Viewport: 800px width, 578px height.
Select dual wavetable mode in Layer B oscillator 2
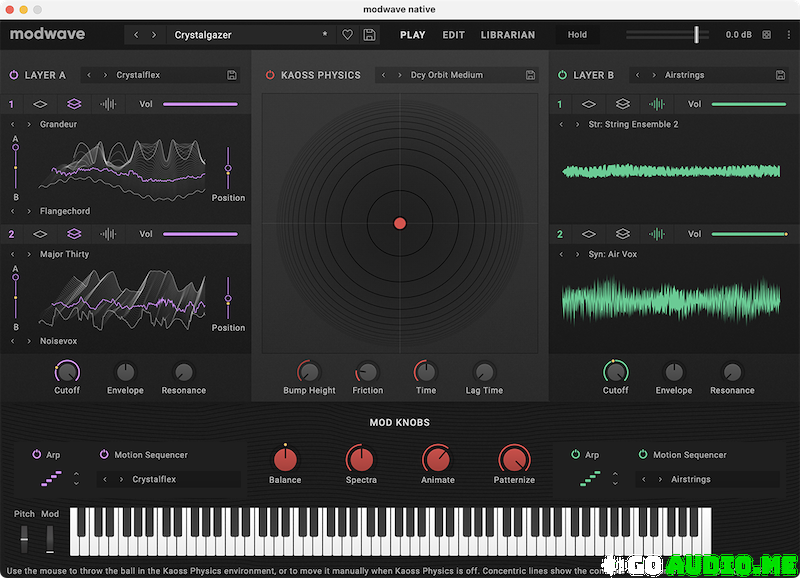(622, 234)
